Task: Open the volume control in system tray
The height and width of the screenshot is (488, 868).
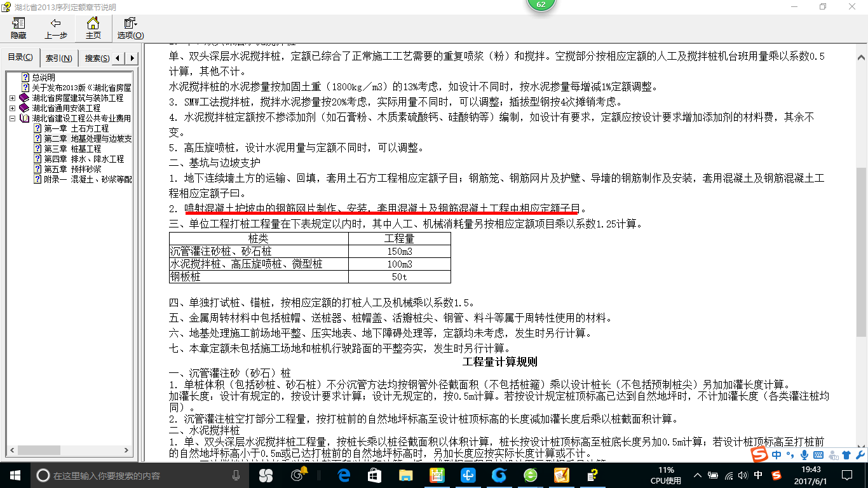Action: pyautogui.click(x=743, y=475)
